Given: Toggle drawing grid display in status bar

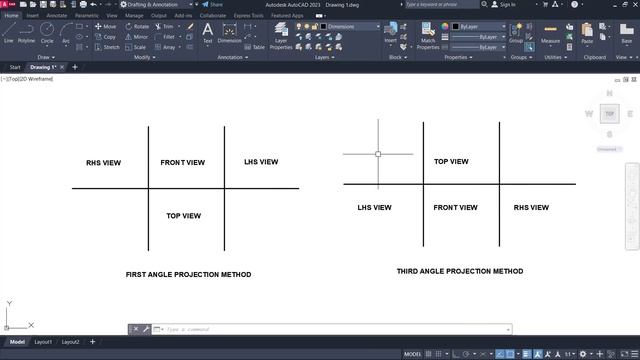Looking at the screenshot, I should [428, 354].
